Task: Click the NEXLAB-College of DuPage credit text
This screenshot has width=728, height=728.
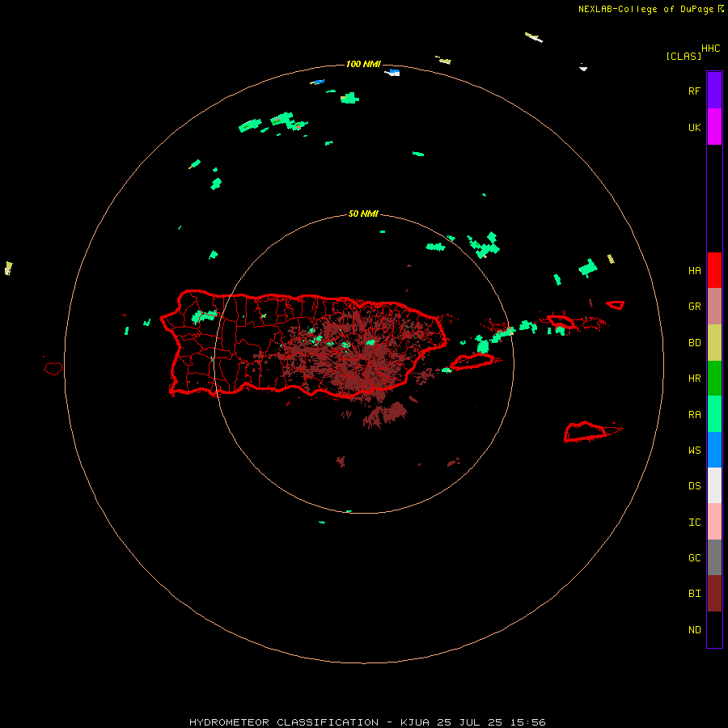Action: 645,9
